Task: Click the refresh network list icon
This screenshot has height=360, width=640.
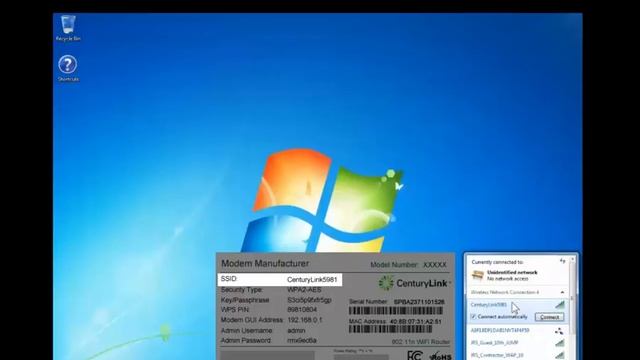Action: [x=562, y=261]
